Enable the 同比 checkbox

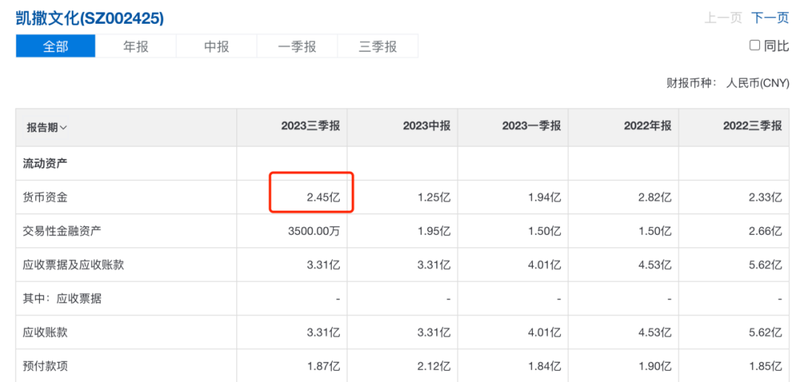(755, 46)
